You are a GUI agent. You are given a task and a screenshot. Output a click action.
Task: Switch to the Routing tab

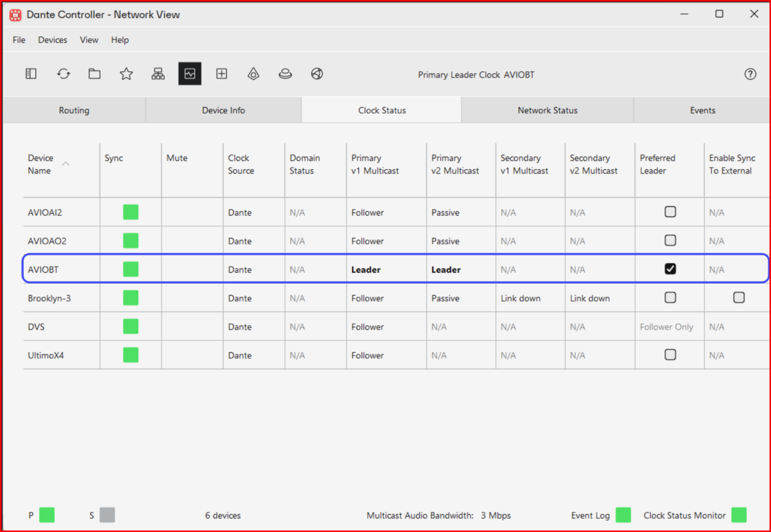74,110
